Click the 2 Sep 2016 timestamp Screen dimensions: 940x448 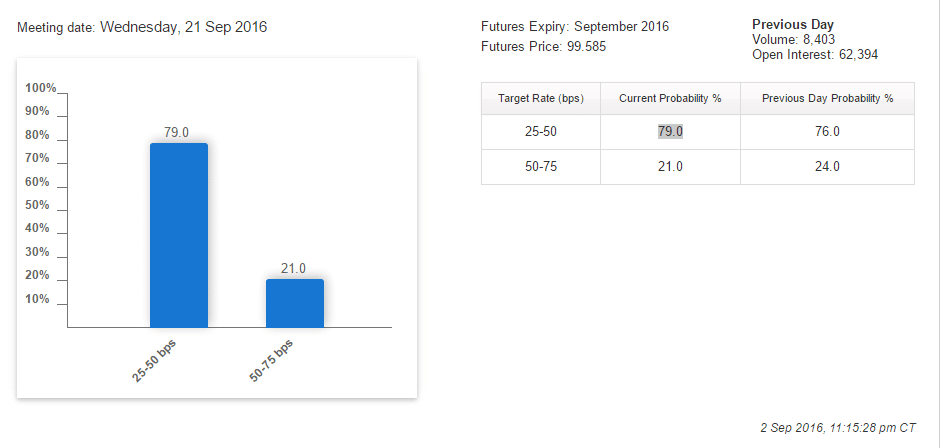point(838,427)
